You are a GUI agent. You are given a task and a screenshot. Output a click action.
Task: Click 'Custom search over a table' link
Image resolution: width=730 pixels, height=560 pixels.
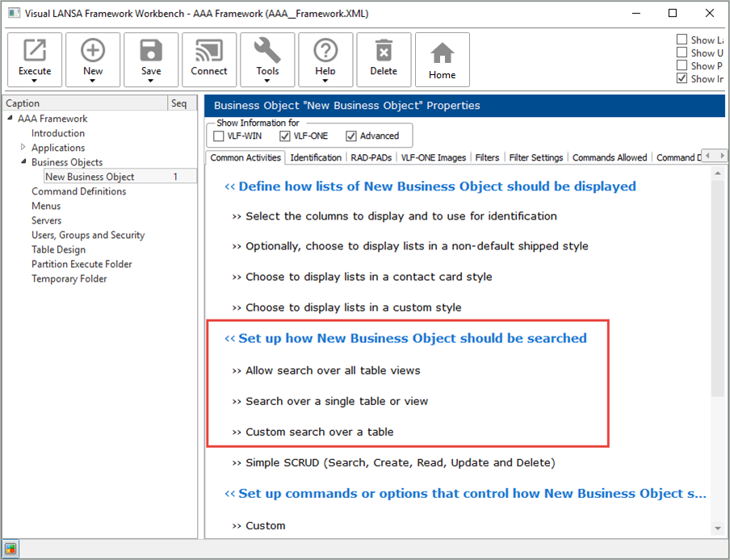pyautogui.click(x=319, y=432)
